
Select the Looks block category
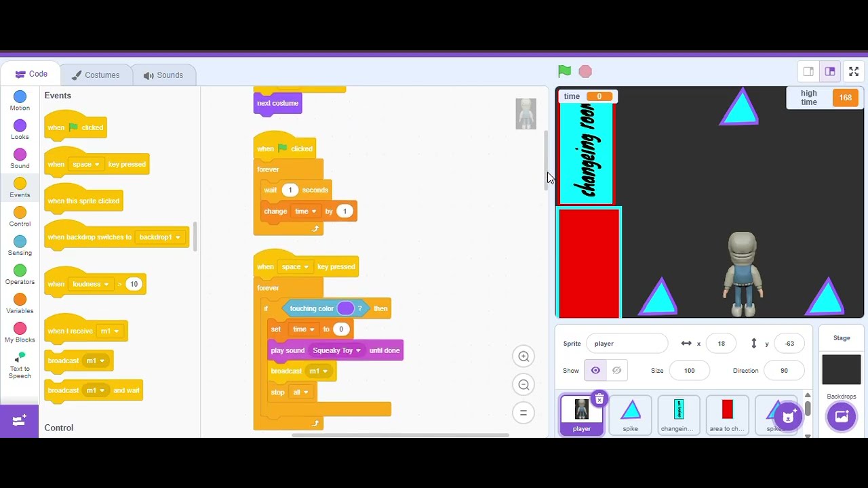(x=20, y=130)
